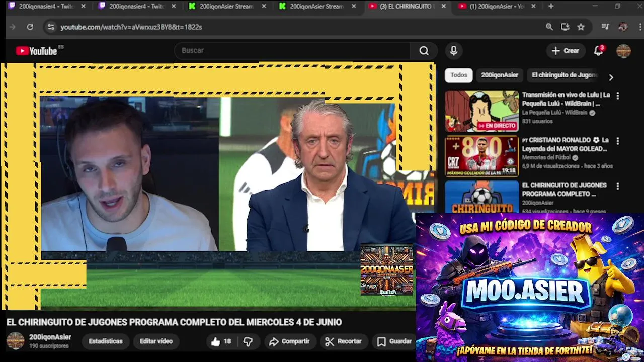644x362 pixels.
Task: Select the 200iqonAsier filter chip
Action: tap(500, 75)
